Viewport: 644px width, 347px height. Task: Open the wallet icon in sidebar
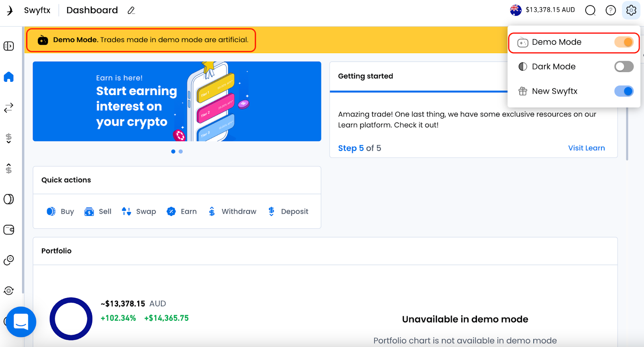[8, 230]
